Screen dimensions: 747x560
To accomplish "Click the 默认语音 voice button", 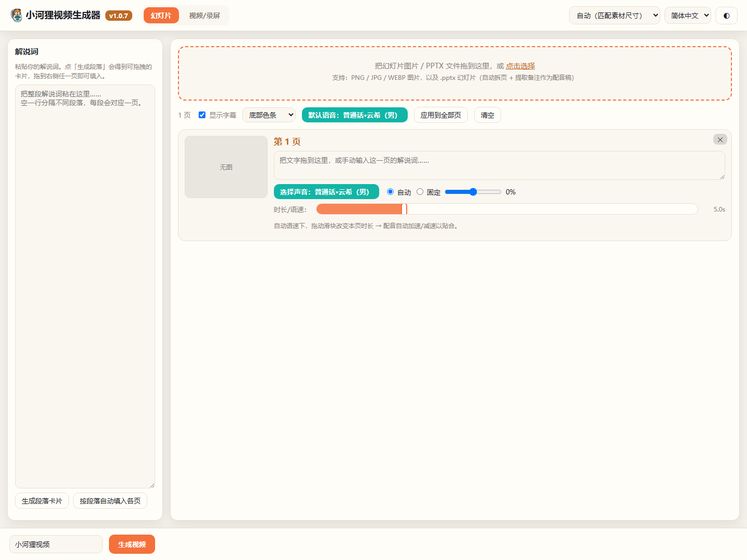I will pos(355,115).
